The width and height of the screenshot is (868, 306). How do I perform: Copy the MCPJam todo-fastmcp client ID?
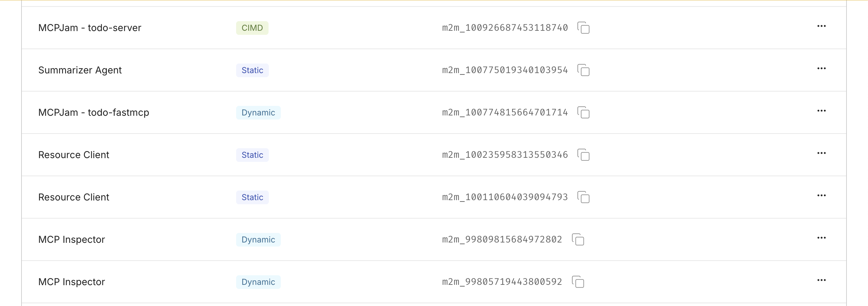pyautogui.click(x=583, y=113)
